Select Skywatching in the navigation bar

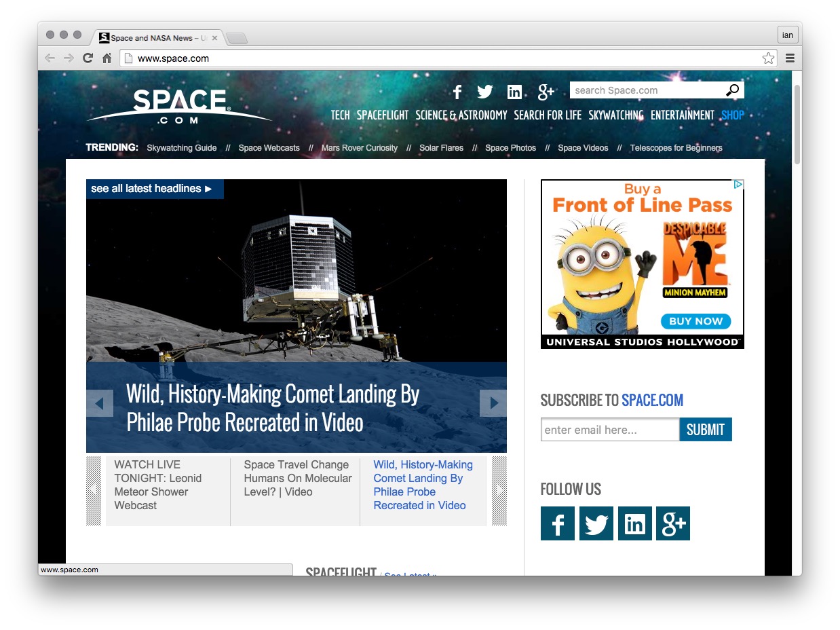point(615,115)
